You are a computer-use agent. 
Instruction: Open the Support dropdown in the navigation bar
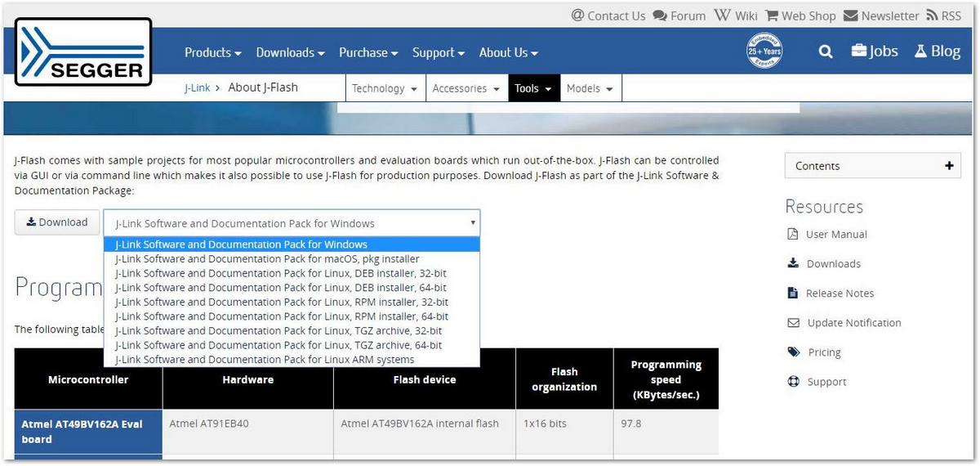point(439,52)
